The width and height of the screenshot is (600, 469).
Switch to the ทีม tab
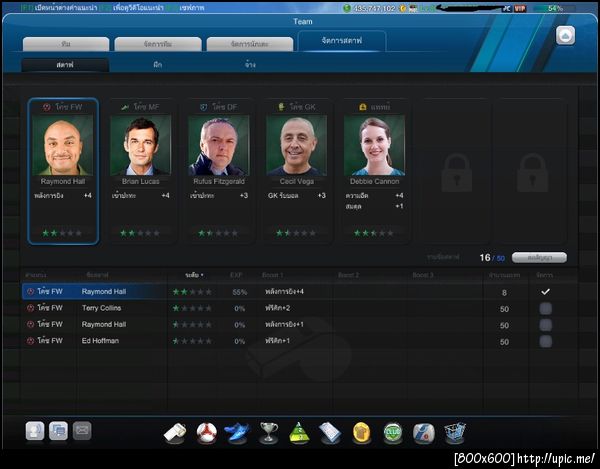point(66,44)
